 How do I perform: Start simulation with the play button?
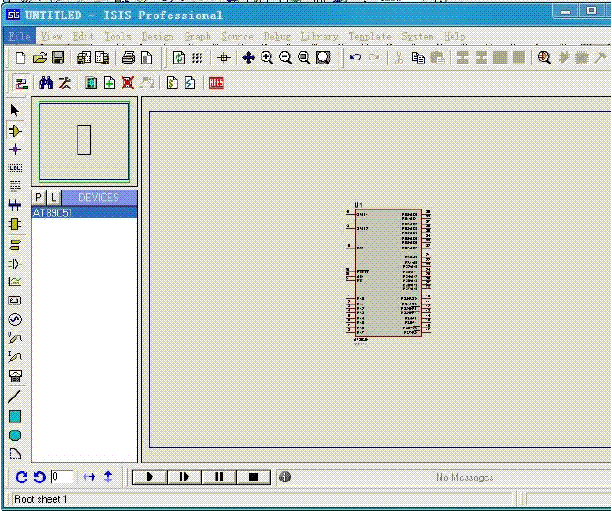coord(150,478)
